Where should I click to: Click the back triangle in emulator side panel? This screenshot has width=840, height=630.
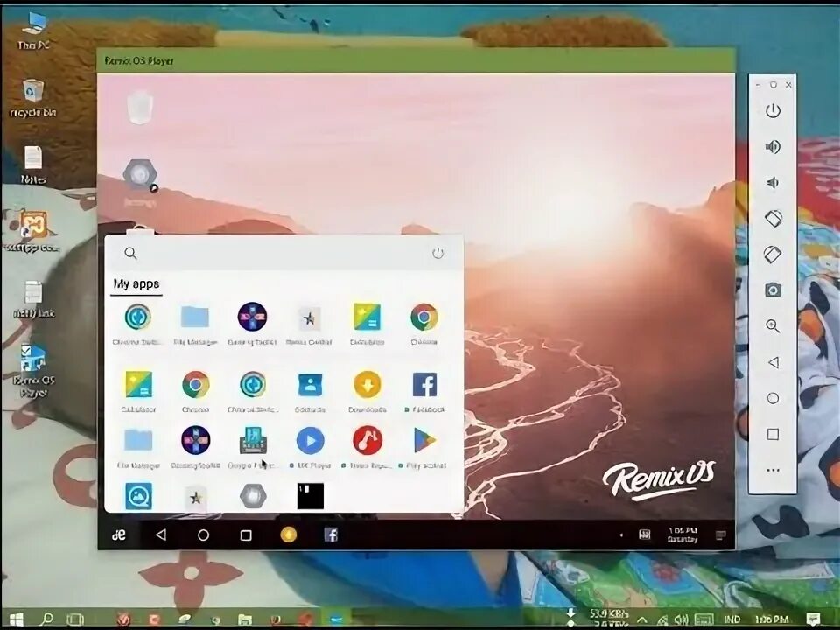[773, 362]
